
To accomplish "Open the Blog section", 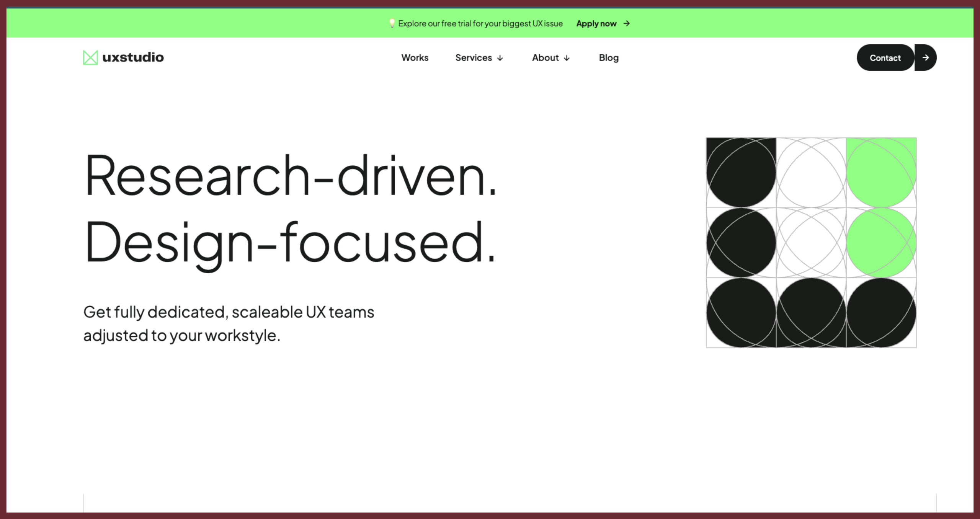I will point(608,57).
